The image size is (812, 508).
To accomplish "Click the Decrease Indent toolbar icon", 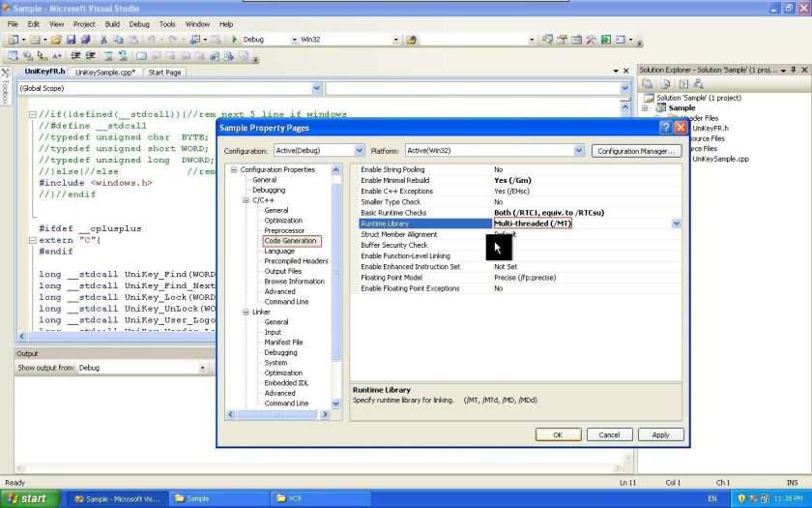I will 75,55.
